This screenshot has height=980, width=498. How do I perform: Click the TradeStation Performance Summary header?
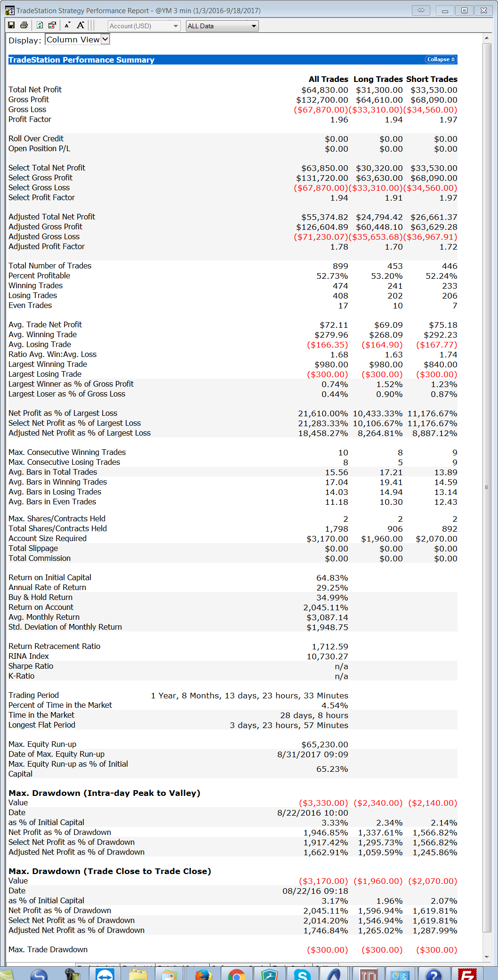pos(81,60)
